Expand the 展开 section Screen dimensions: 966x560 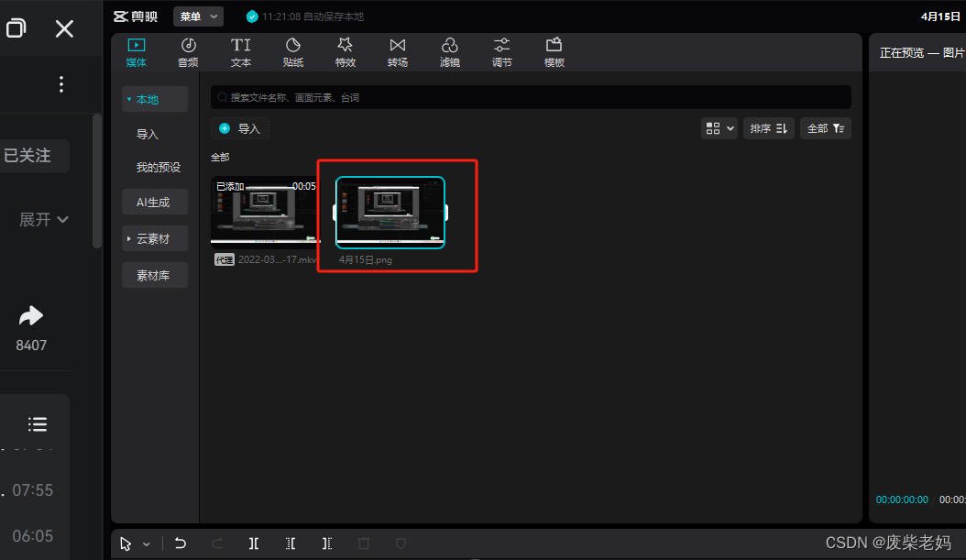click(x=44, y=219)
